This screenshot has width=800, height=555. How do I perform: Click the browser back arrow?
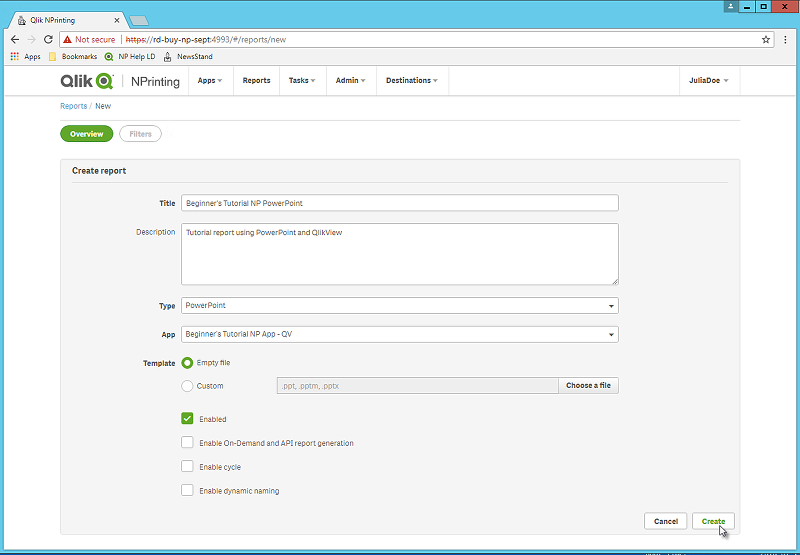click(x=15, y=39)
